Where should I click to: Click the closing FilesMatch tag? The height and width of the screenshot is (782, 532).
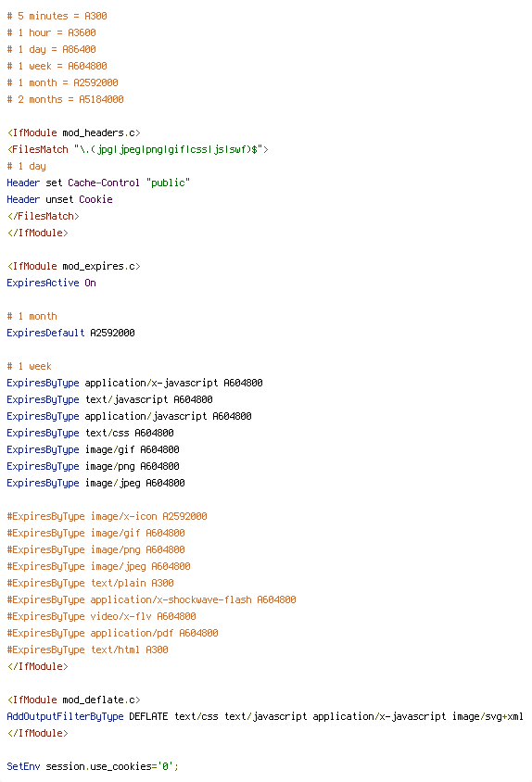point(44,216)
